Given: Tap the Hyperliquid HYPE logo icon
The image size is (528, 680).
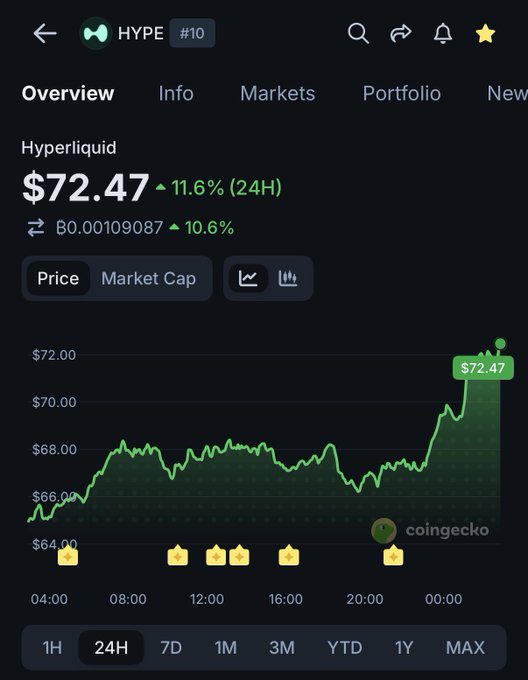Looking at the screenshot, I should coord(95,33).
